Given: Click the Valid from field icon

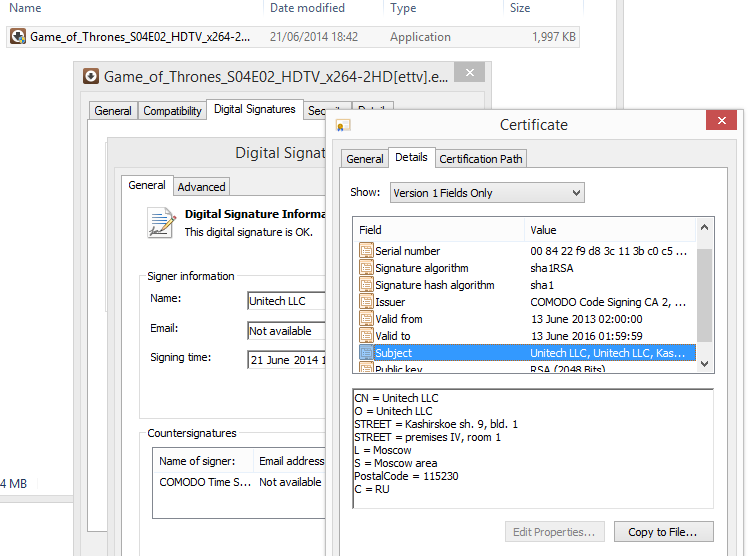Looking at the screenshot, I should pos(366,318).
